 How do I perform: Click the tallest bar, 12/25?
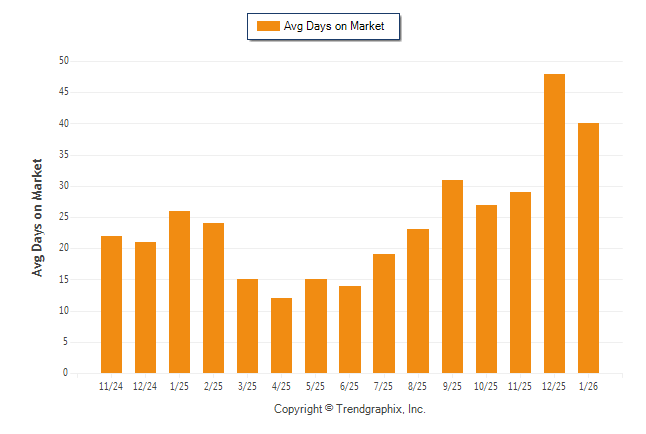coord(554,223)
